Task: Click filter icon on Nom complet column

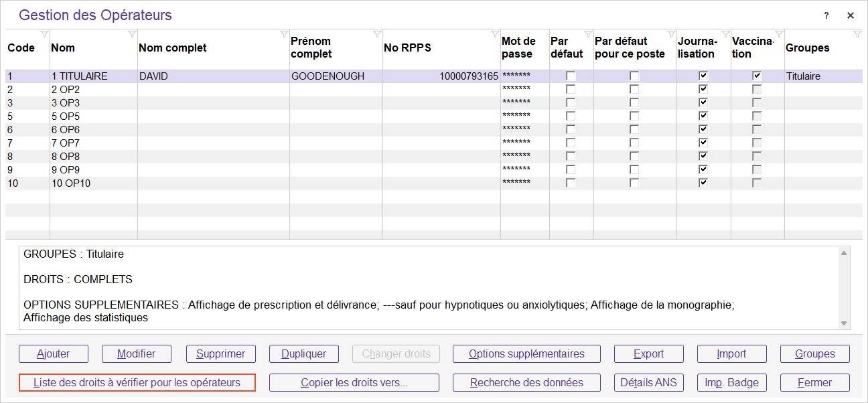Action: point(284,34)
